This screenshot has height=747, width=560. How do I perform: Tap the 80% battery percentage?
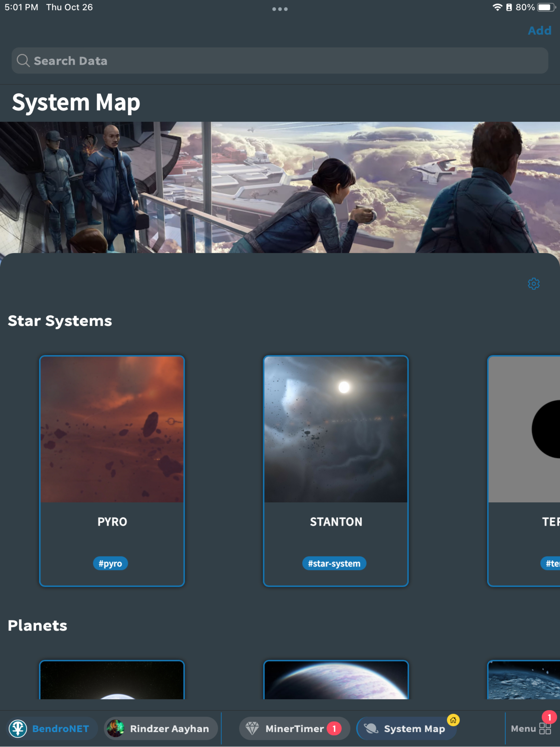(525, 7)
